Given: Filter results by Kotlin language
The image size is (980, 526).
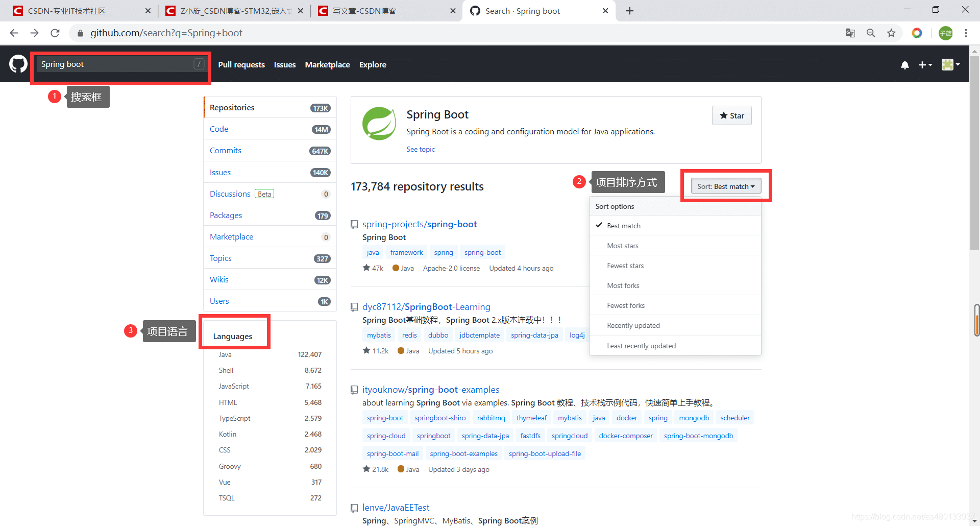Looking at the screenshot, I should tap(270, 434).
